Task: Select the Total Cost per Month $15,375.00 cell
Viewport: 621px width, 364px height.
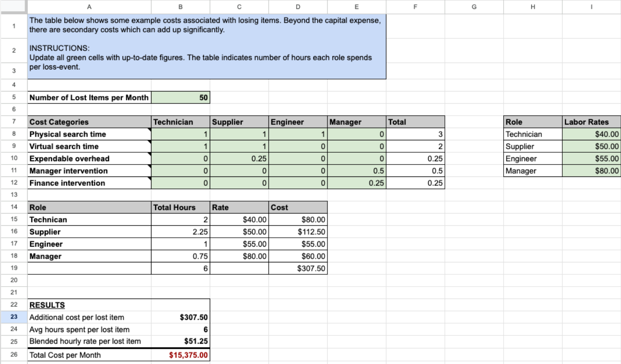Action: point(180,355)
